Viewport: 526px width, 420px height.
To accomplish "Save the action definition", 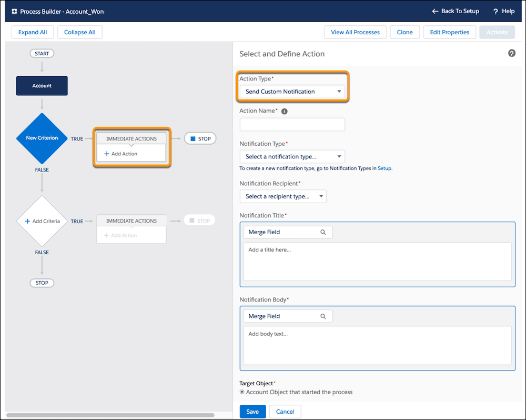I will 252,412.
